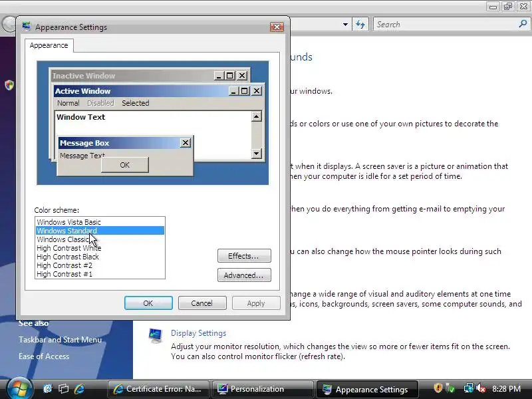532x399 pixels.
Task: Choose the High Contrast #1 scheme
Action: click(100, 274)
